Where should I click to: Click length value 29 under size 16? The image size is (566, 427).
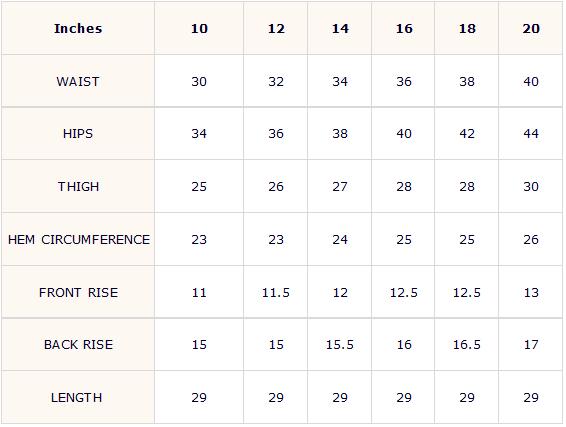pos(404,398)
